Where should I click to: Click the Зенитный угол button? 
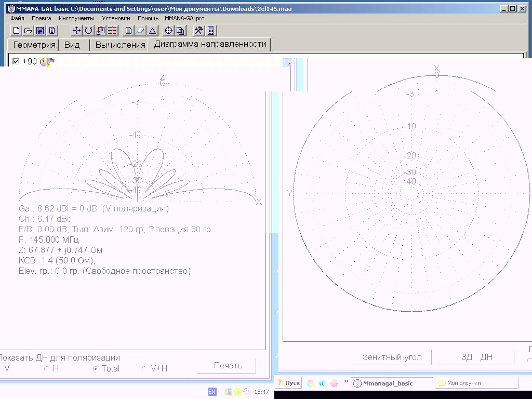click(392, 357)
